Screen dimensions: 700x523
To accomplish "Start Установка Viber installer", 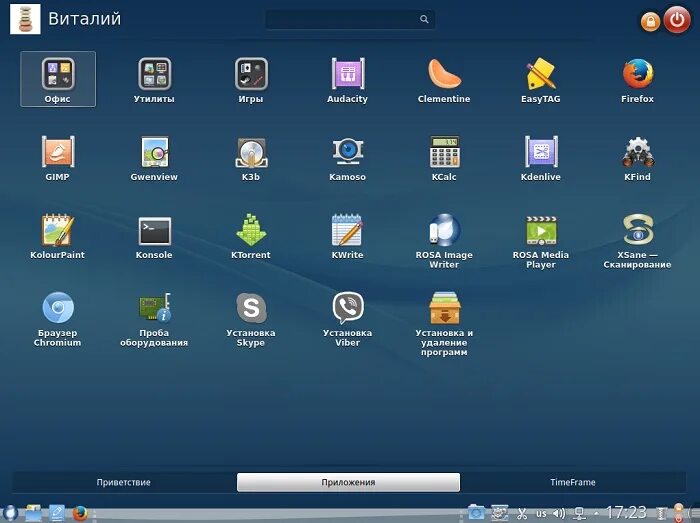I will coord(347,319).
